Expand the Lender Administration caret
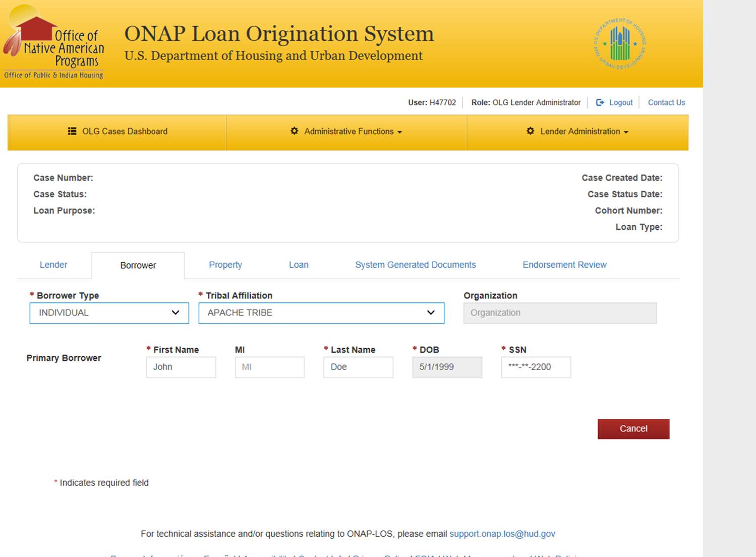Image resolution: width=756 pixels, height=557 pixels. (626, 132)
